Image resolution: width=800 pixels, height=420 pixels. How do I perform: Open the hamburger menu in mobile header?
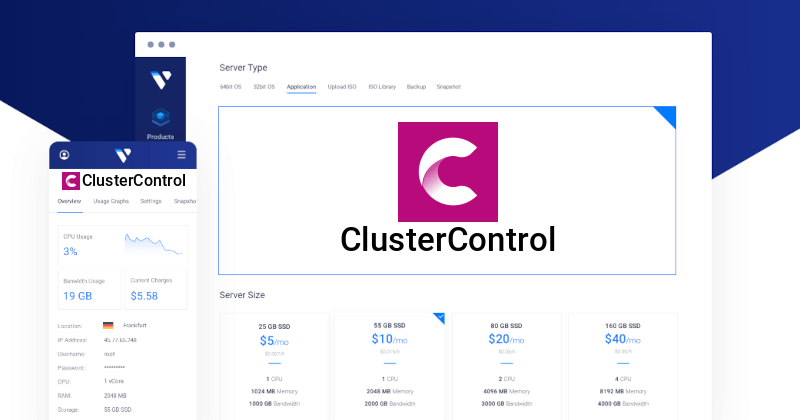[x=181, y=155]
